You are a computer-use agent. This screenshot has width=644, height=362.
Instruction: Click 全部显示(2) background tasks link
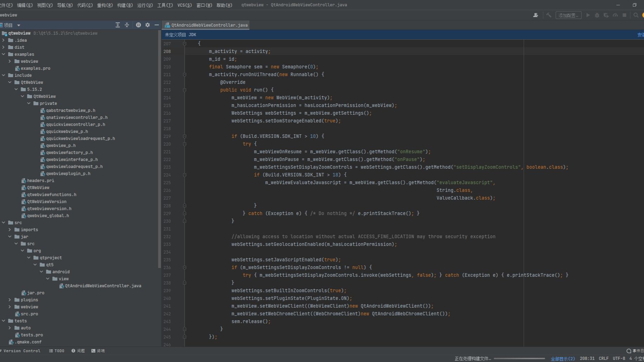pyautogui.click(x=563, y=358)
